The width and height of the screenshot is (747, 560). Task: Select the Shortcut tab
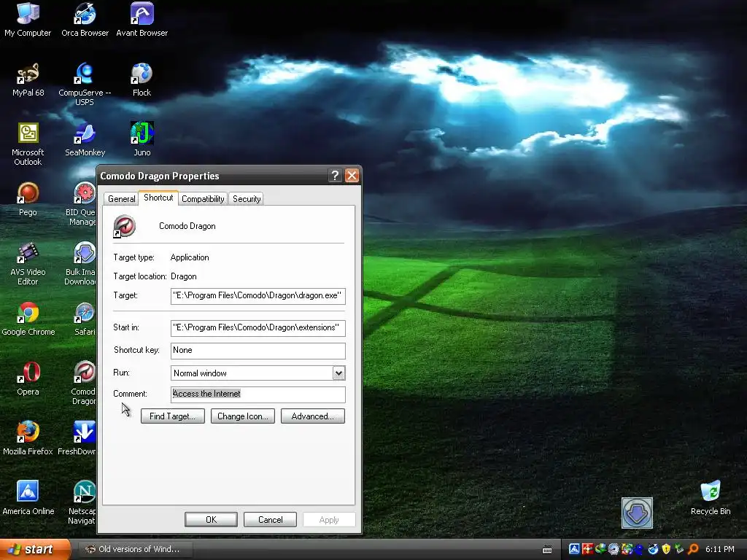tap(158, 198)
